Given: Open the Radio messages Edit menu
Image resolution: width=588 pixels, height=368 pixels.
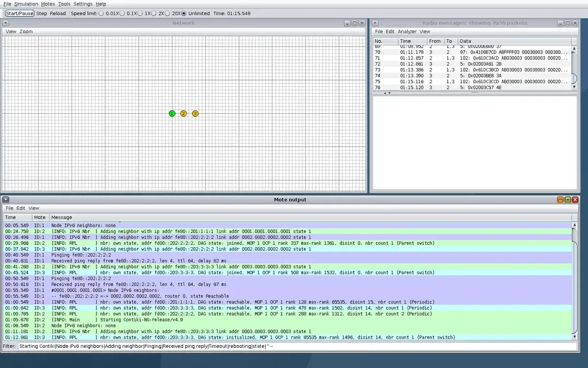Looking at the screenshot, I should [x=390, y=31].
